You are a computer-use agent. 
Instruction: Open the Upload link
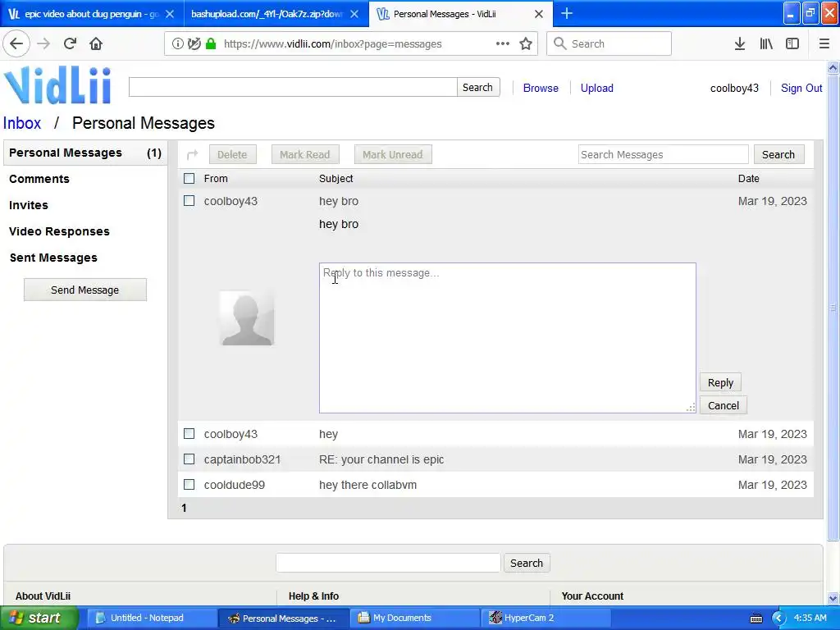(x=597, y=89)
